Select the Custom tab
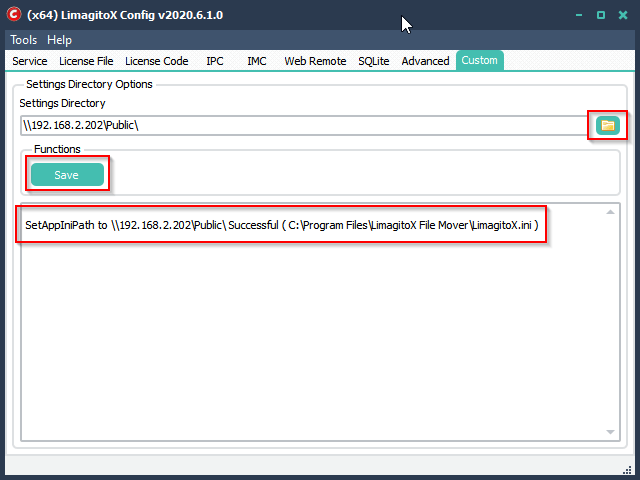 [x=480, y=60]
